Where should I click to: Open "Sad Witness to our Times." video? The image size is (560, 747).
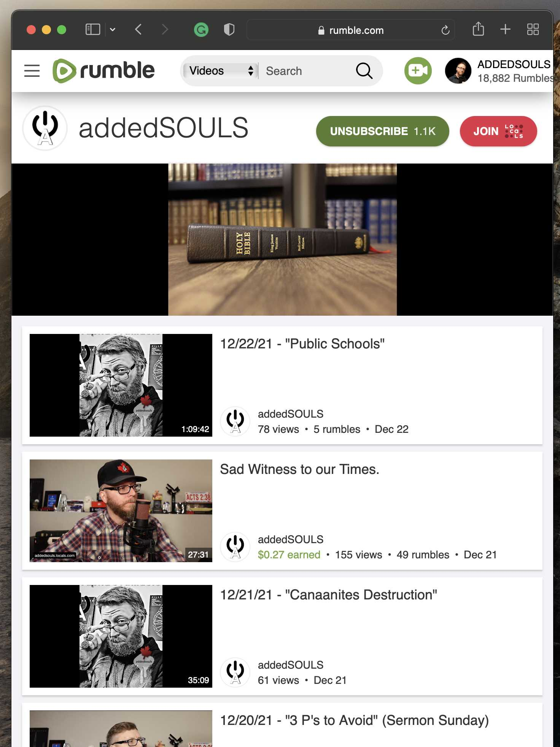point(300,469)
